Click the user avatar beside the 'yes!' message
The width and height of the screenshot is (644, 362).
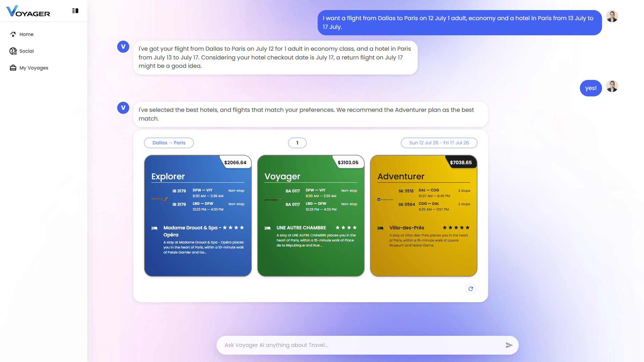click(x=612, y=86)
